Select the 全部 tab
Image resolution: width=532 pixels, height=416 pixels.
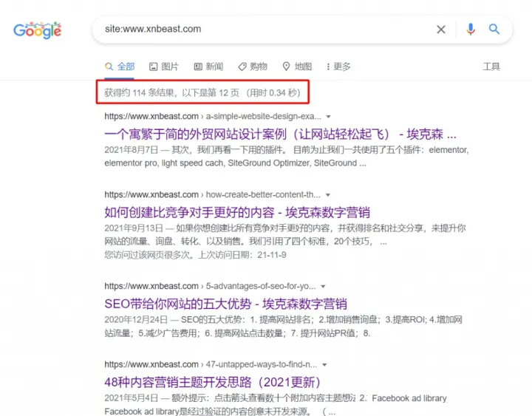(120, 67)
